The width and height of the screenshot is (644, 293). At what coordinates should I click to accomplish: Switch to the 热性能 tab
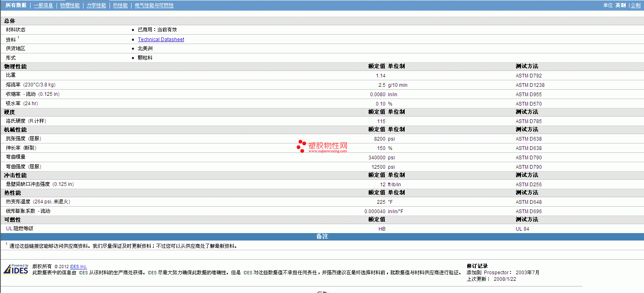point(120,5)
